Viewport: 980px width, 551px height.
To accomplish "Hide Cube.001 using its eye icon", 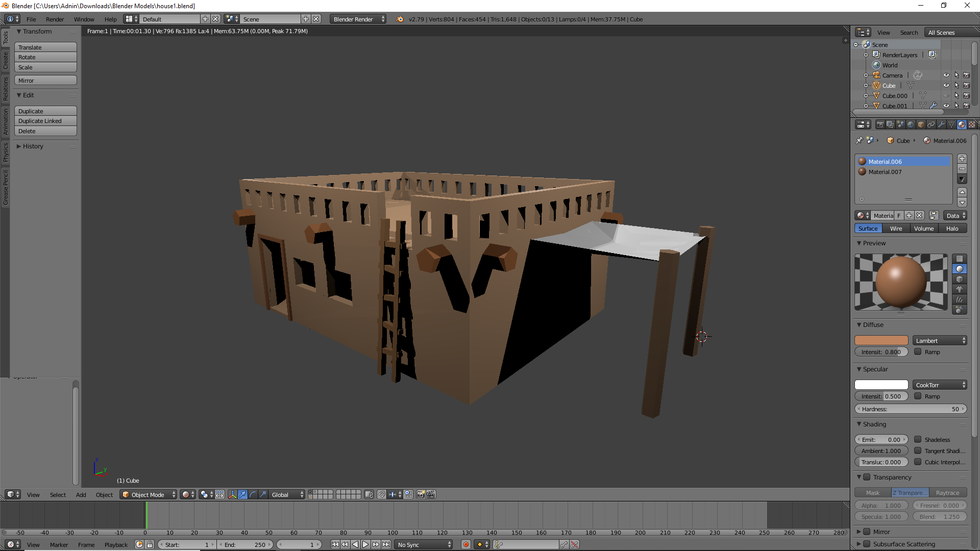I will tap(946, 107).
